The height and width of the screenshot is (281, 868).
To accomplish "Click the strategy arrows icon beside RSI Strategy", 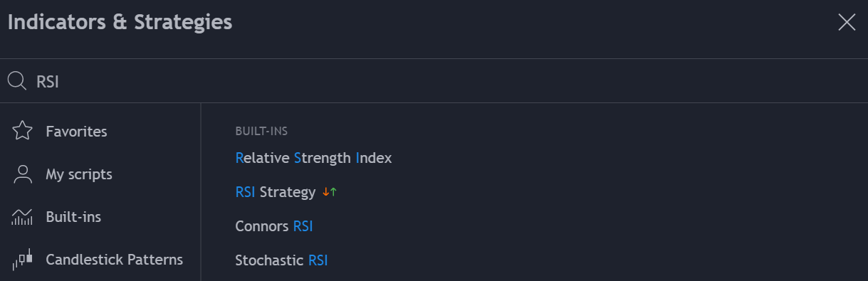I will 330,192.
